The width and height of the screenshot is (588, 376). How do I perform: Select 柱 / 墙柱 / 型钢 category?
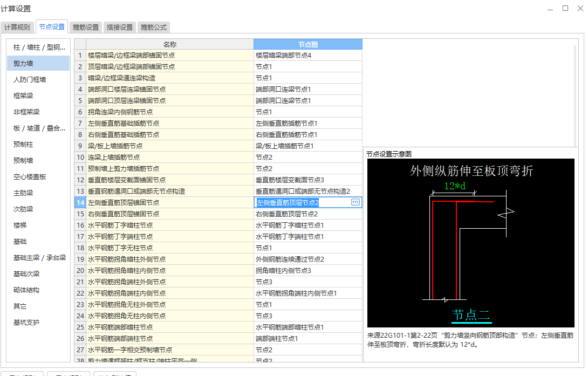[x=39, y=47]
